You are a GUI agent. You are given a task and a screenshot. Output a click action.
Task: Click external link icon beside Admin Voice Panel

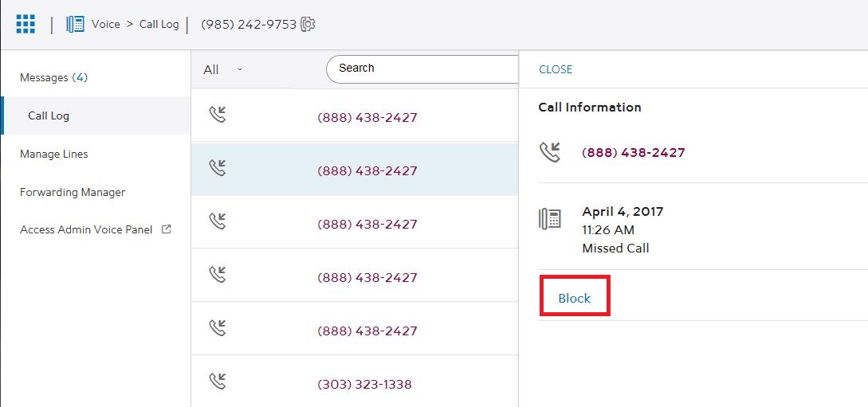point(166,229)
